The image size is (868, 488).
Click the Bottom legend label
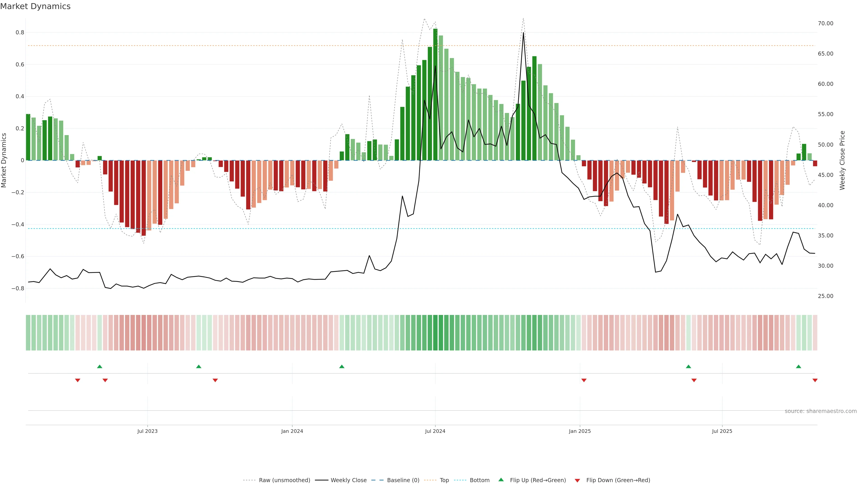(x=479, y=480)
